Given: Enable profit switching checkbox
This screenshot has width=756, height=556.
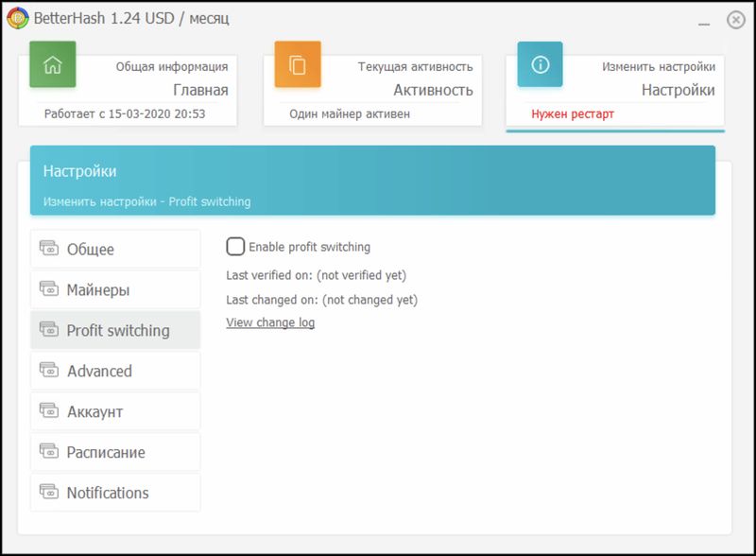Looking at the screenshot, I should tap(235, 247).
